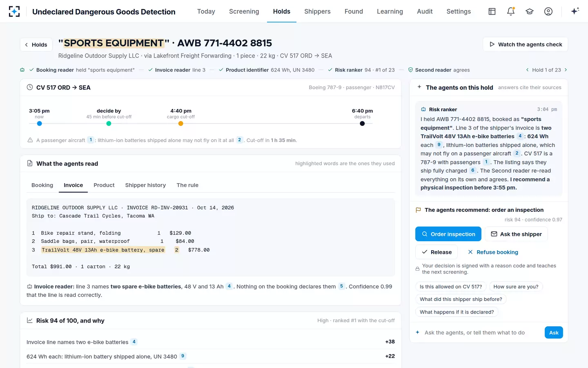
Task: Select the Booking sub-tab
Action: point(42,185)
